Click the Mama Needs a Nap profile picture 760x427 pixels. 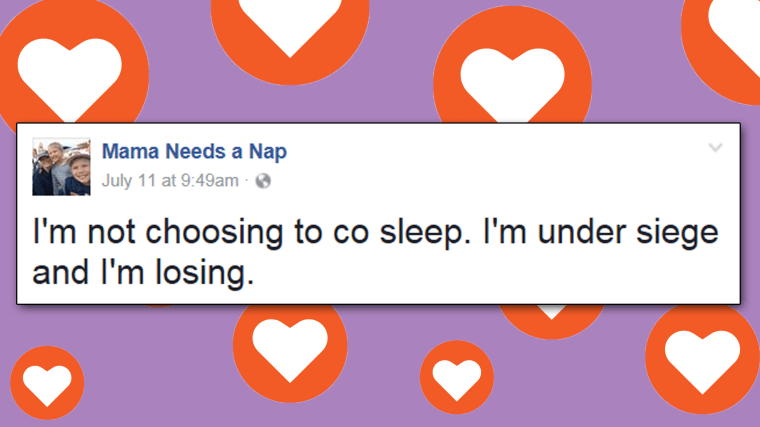pos(62,165)
